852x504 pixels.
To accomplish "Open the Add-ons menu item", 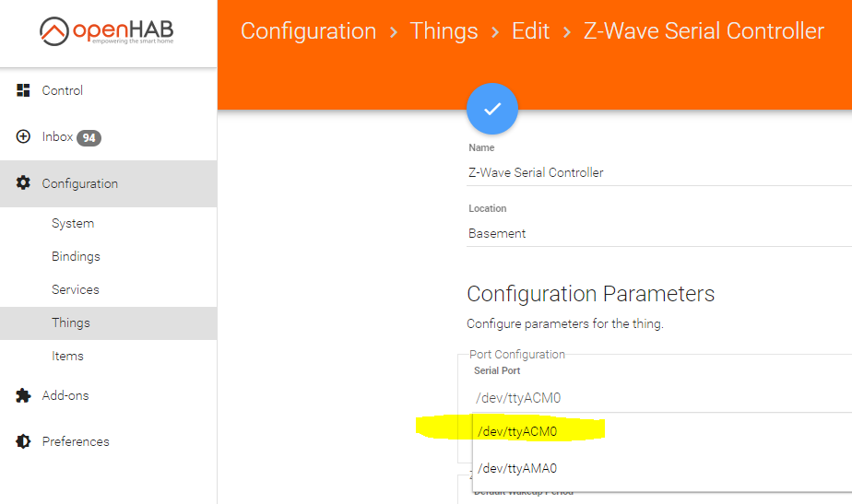I will coord(109,395).
